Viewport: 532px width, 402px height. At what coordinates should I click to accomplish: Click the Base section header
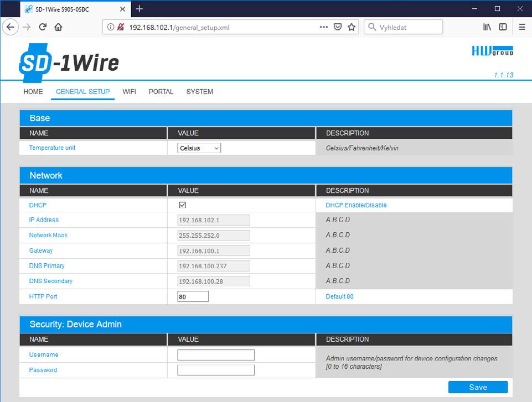266,118
